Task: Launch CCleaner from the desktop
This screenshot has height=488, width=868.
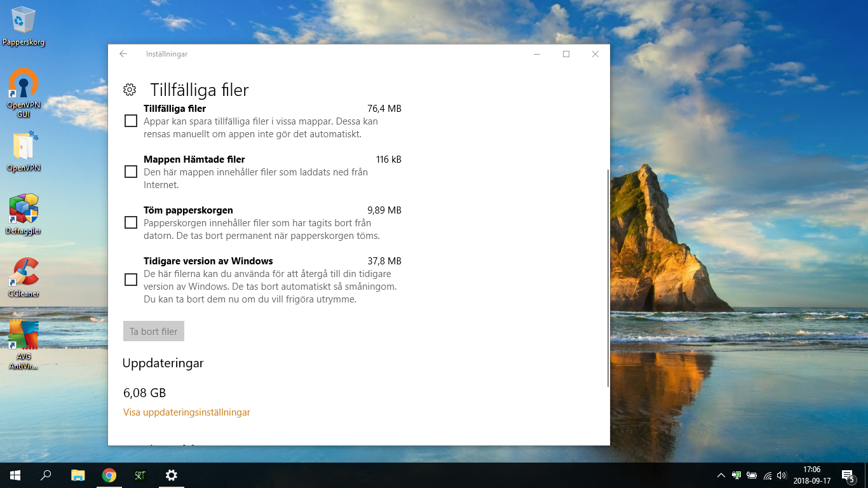Action: point(24,272)
